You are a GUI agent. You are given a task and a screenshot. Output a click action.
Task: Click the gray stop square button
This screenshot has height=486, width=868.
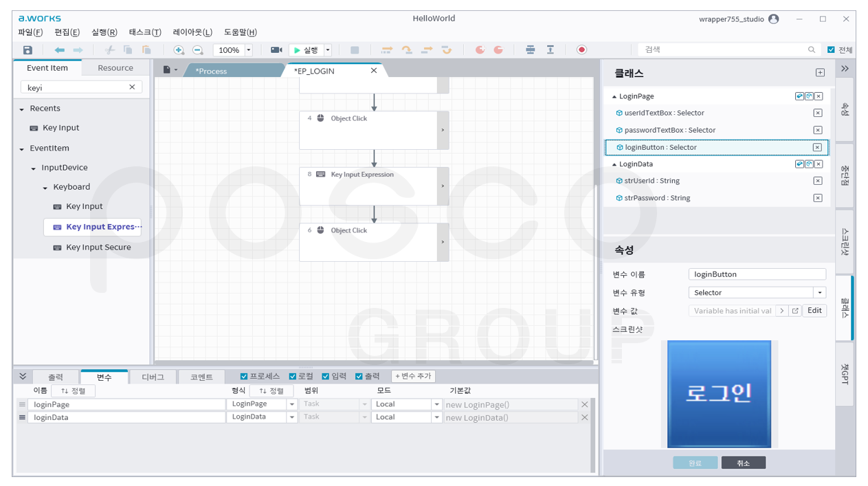click(355, 50)
